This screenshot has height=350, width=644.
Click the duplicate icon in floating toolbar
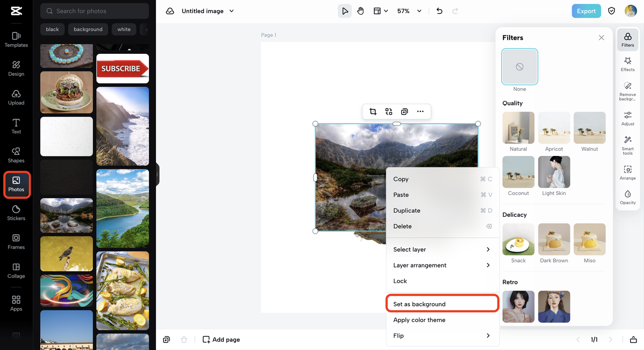405,112
